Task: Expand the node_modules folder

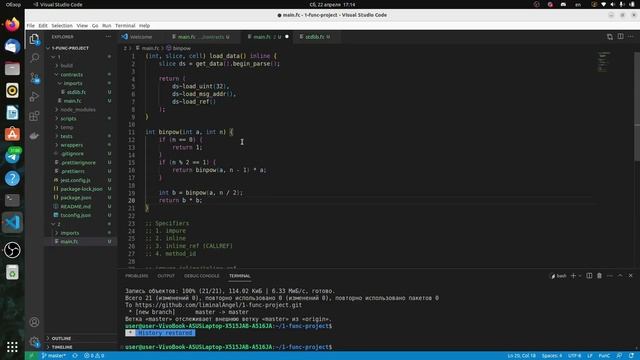Action: [x=78, y=110]
